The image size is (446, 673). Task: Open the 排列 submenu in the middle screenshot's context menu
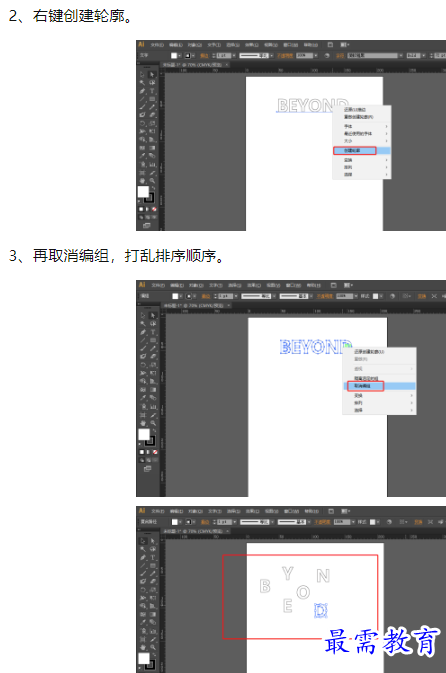(x=379, y=403)
